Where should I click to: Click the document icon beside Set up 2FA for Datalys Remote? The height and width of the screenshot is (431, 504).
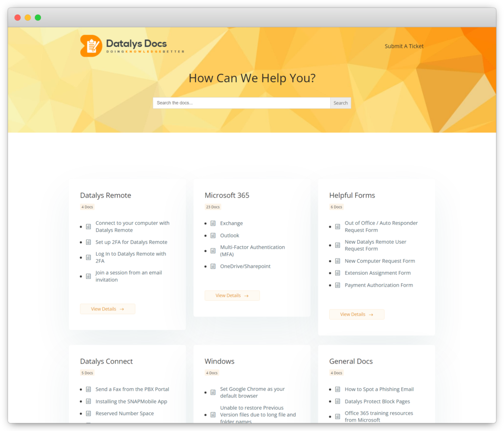point(89,242)
